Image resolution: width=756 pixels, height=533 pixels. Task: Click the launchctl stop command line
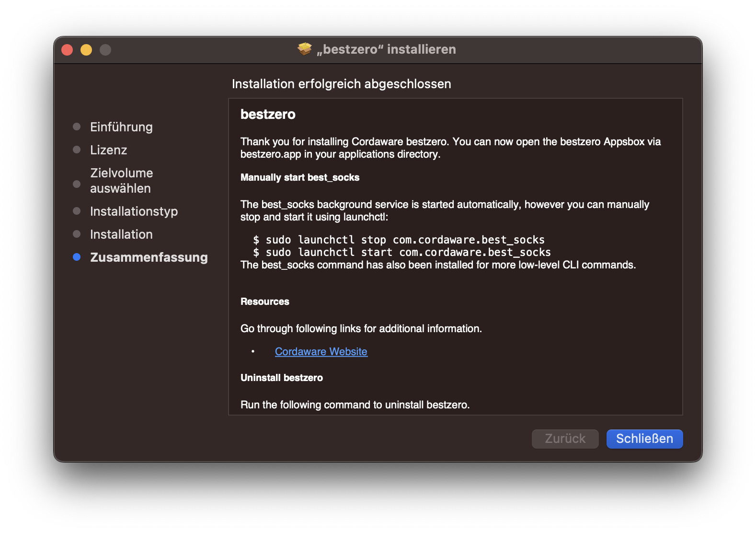click(x=399, y=240)
